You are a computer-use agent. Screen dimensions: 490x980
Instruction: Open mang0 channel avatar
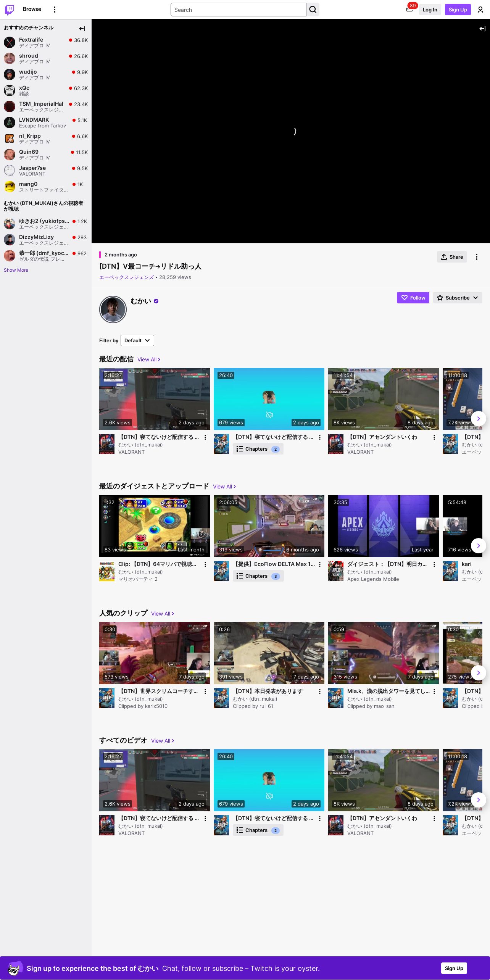(10, 187)
